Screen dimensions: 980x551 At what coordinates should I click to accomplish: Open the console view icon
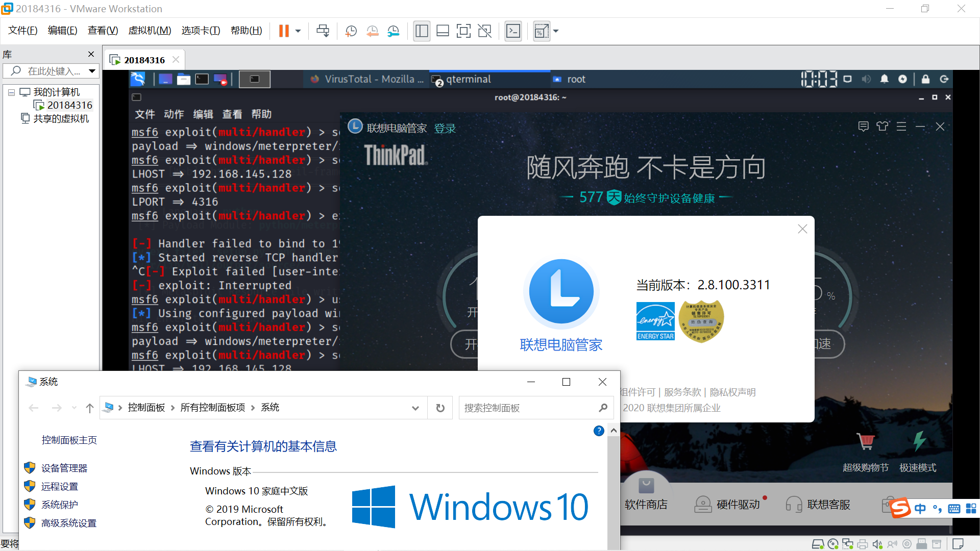513,31
